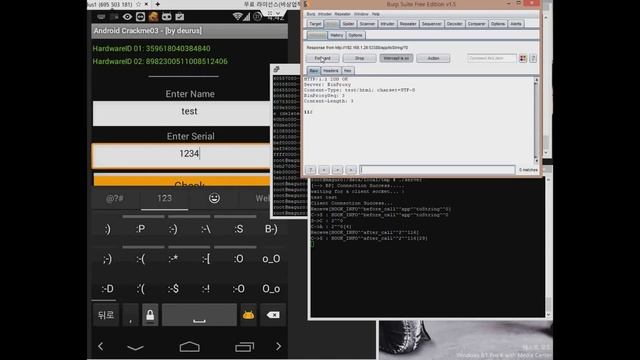Tap the Wi-Fi icon in status bar
Image resolution: width=640 pixels, height=360 pixels.
pos(237,17)
